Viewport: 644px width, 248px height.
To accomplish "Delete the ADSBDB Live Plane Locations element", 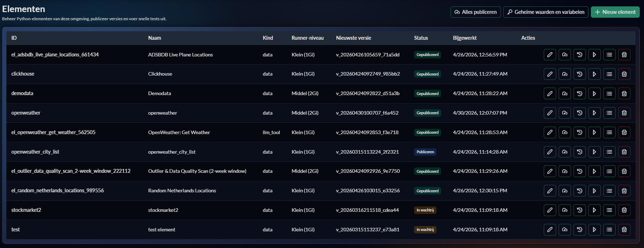I will coord(624,55).
